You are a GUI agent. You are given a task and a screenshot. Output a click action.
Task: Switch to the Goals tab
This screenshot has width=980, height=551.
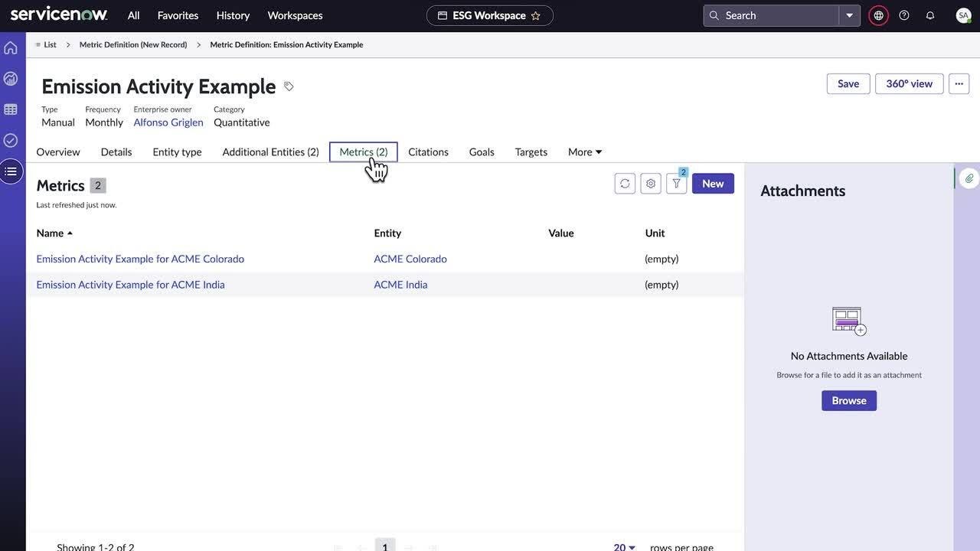[x=482, y=152]
